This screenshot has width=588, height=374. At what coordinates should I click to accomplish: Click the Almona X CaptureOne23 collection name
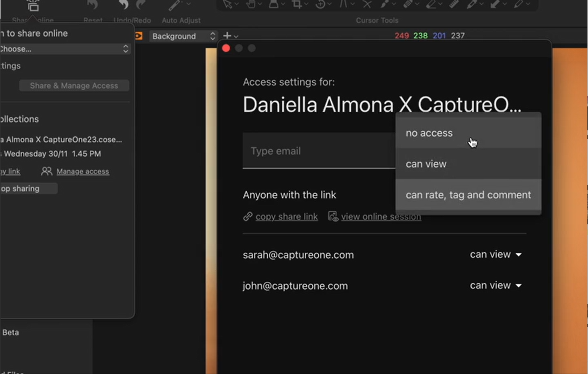[x=61, y=140]
